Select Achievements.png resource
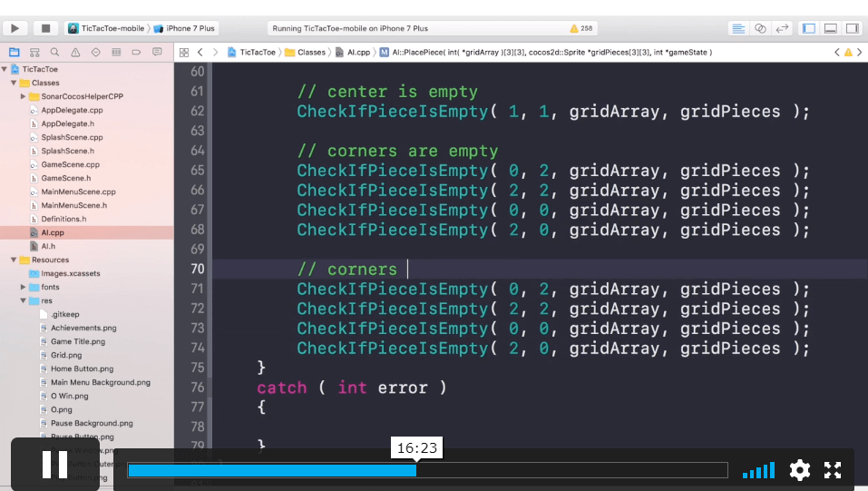The width and height of the screenshot is (868, 491). [x=83, y=328]
